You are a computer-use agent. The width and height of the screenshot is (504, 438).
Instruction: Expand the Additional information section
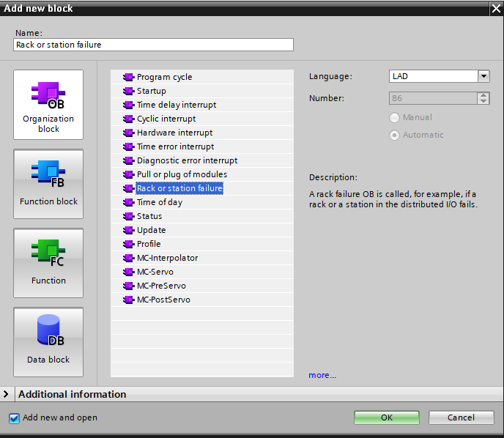coord(6,394)
